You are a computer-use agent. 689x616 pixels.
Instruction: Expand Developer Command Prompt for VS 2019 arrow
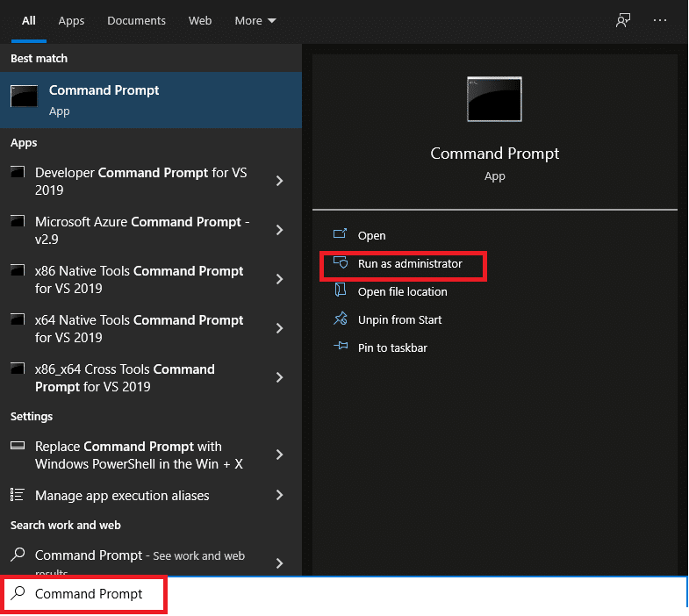tap(279, 181)
